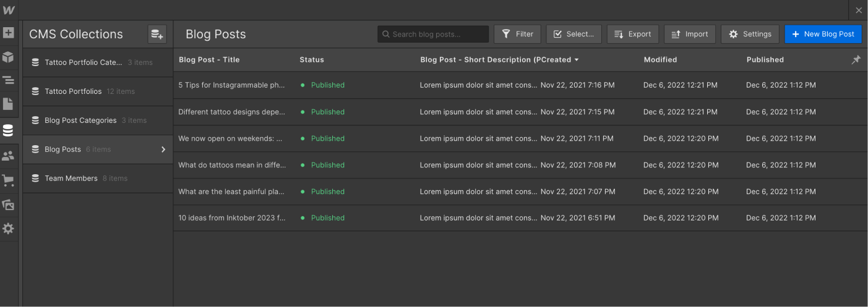Open 'Different tattoo designs depe...' post
Image resolution: width=868 pixels, height=307 pixels.
pyautogui.click(x=231, y=112)
